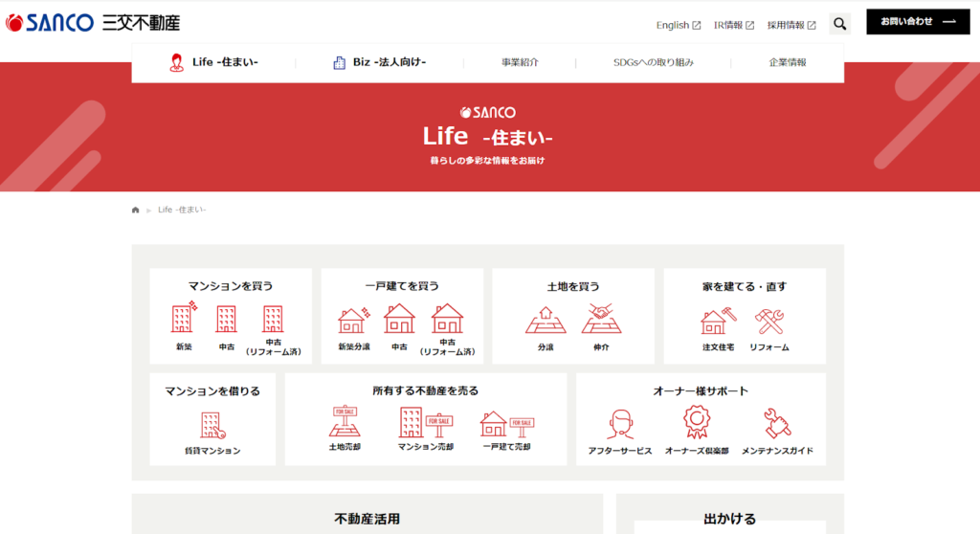Viewport: 980px width, 534px height.
Task: Click the white SANCO logo in banner
Action: pos(487,113)
